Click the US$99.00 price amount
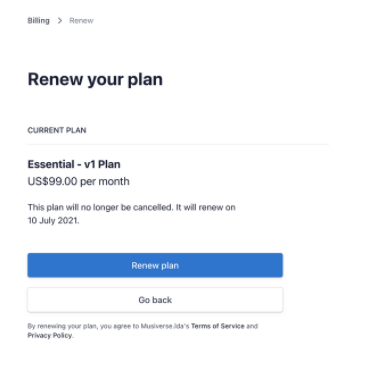The width and height of the screenshot is (365, 376). [x=52, y=182]
